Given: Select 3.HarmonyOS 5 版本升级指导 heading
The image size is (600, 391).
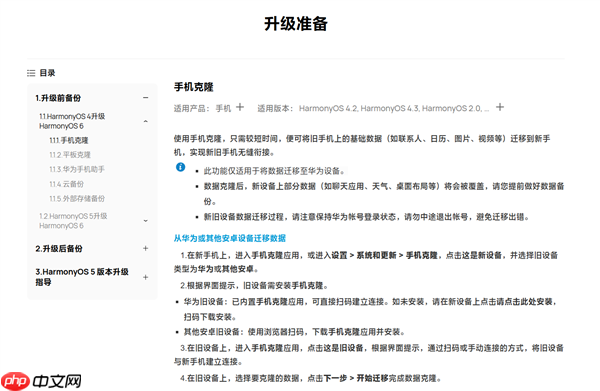Looking at the screenshot, I should (x=82, y=277).
